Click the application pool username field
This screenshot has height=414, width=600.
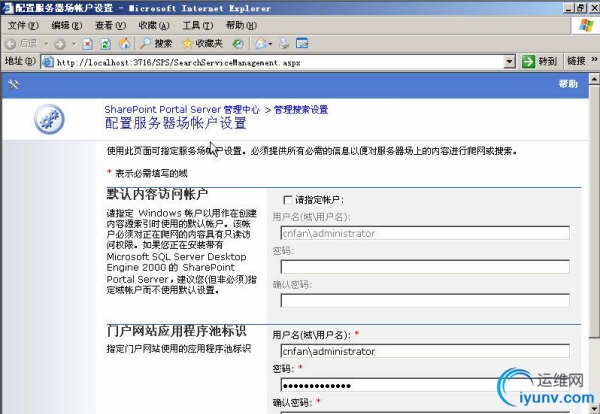[425, 351]
